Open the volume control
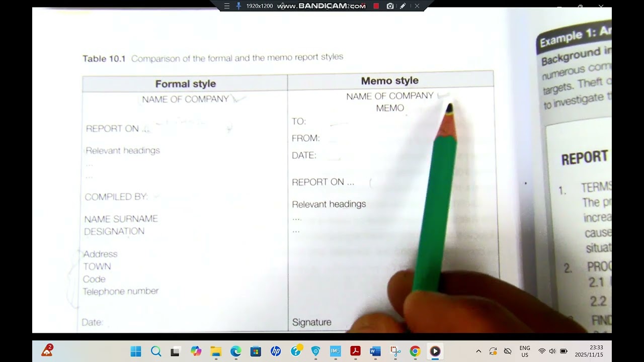This screenshot has width=644, height=362. (552, 351)
